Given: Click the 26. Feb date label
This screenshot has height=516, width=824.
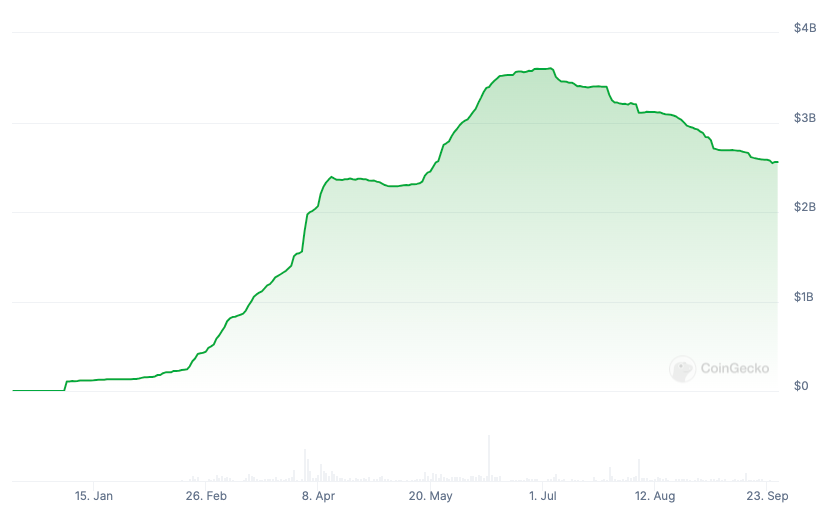Looking at the screenshot, I should pyautogui.click(x=206, y=496).
